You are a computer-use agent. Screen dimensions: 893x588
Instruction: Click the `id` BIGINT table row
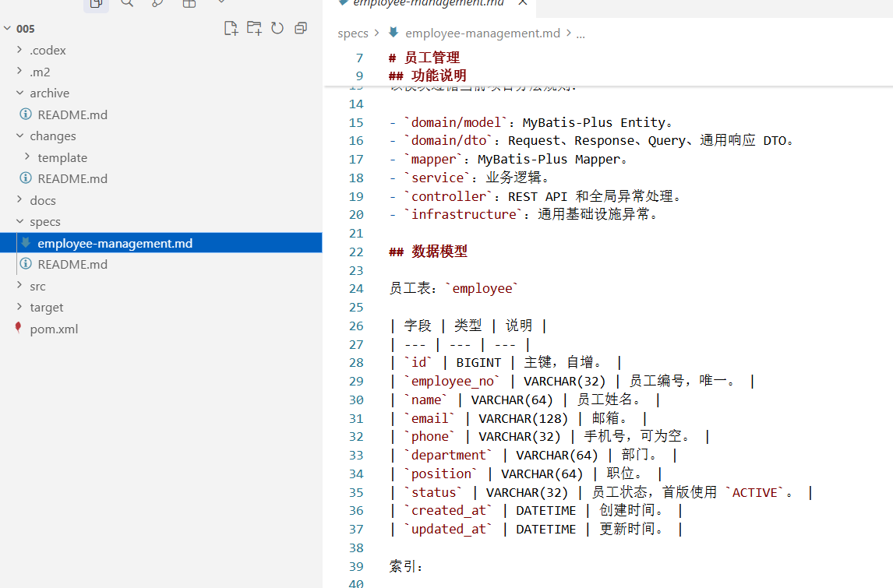(x=506, y=363)
